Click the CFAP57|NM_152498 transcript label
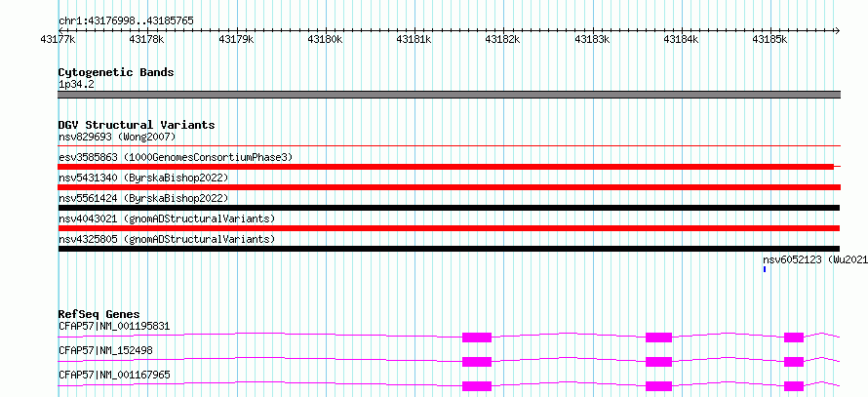This screenshot has height=397, width=868. 105,350
